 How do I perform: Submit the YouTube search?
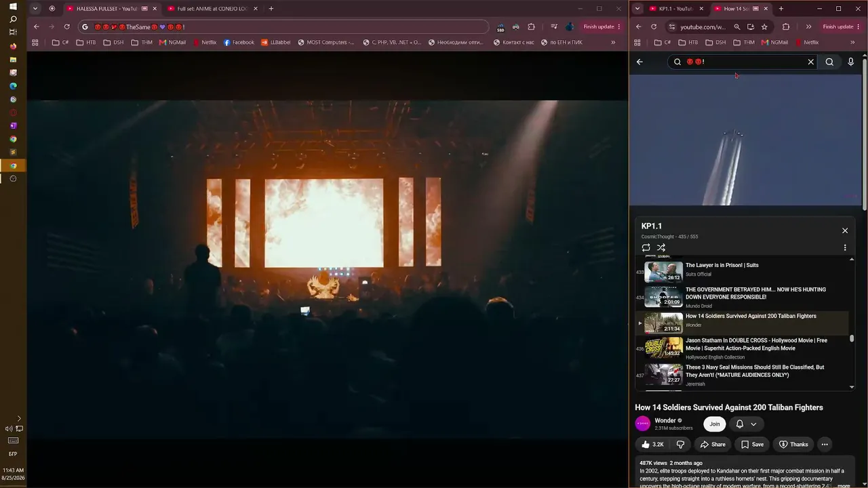pyautogui.click(x=829, y=62)
